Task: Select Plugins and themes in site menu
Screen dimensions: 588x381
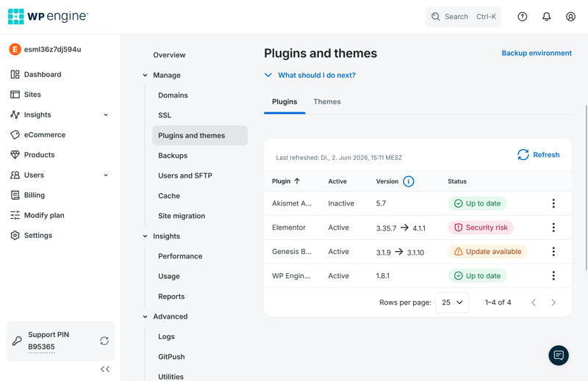Action: click(200, 135)
